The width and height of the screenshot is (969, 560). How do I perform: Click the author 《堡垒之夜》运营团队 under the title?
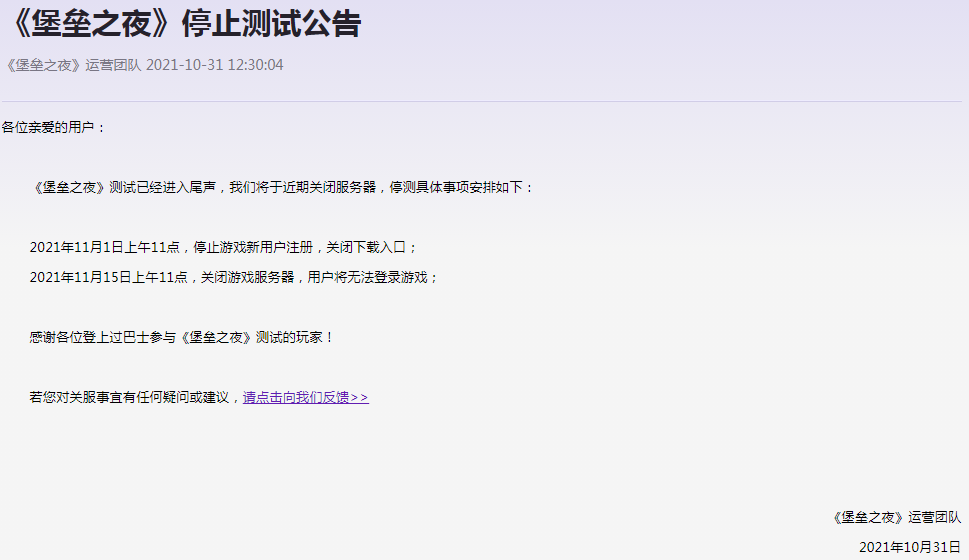[x=72, y=65]
